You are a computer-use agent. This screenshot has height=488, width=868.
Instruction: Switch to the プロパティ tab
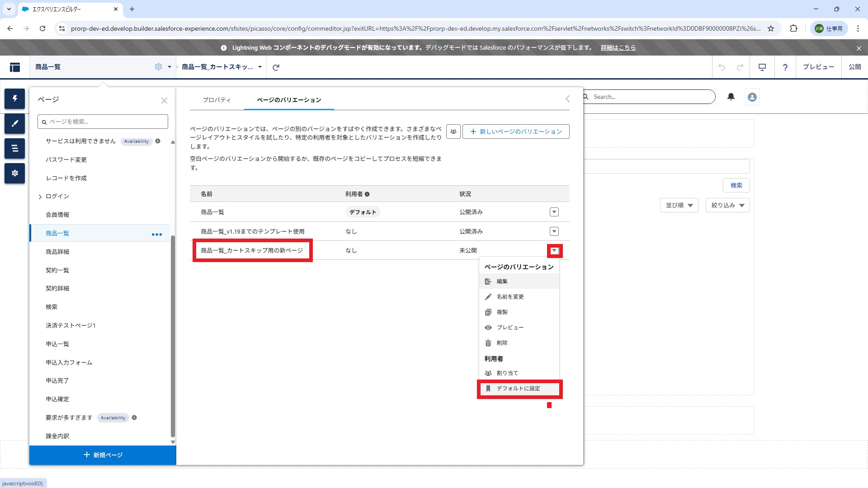pos(217,100)
